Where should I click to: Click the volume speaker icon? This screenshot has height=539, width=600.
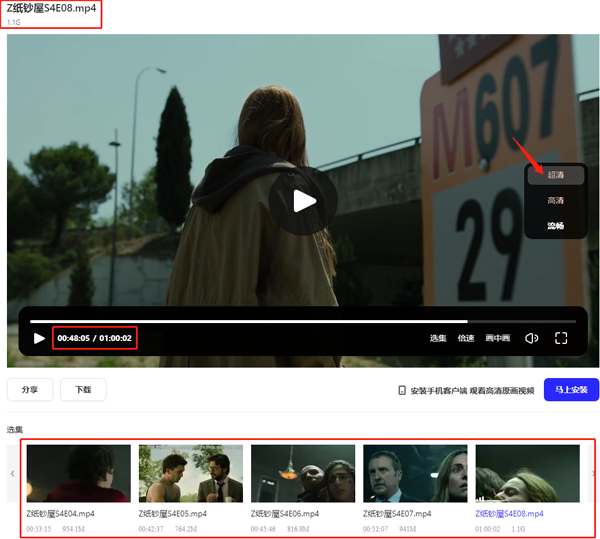532,338
